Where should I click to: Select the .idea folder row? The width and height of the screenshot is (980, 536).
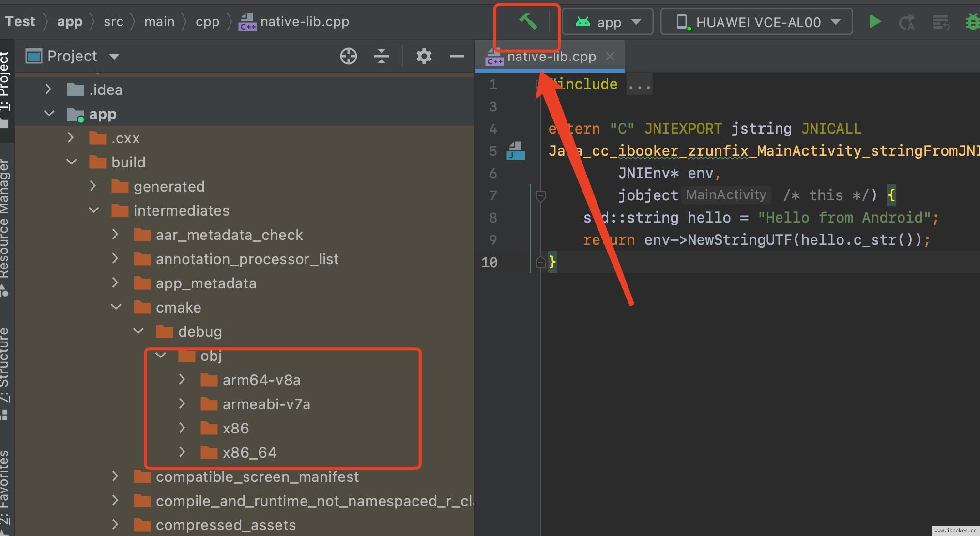click(244, 89)
